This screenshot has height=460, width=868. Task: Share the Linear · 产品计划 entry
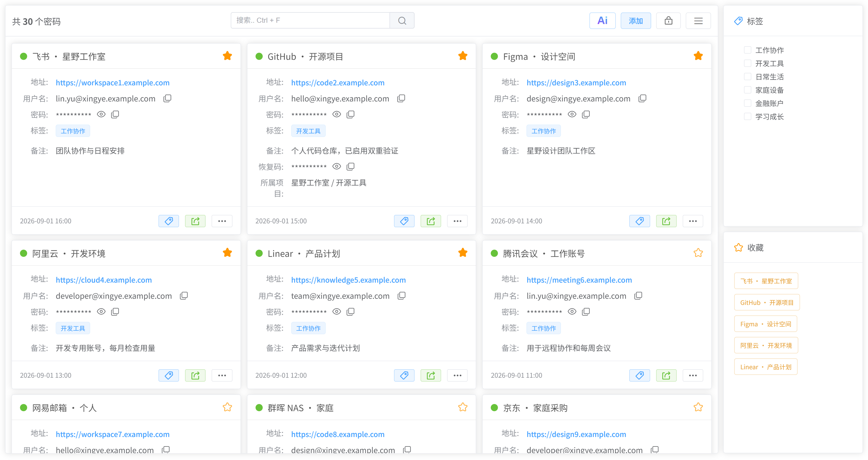[431, 375]
